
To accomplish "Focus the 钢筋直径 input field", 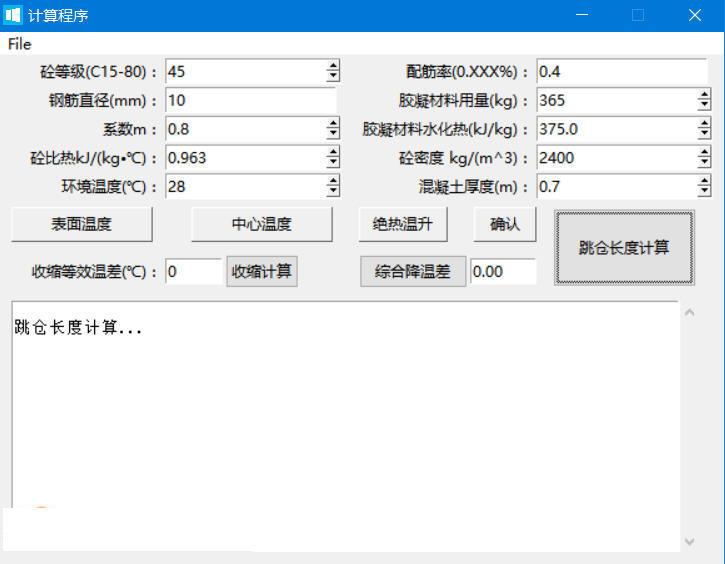I will [251, 100].
